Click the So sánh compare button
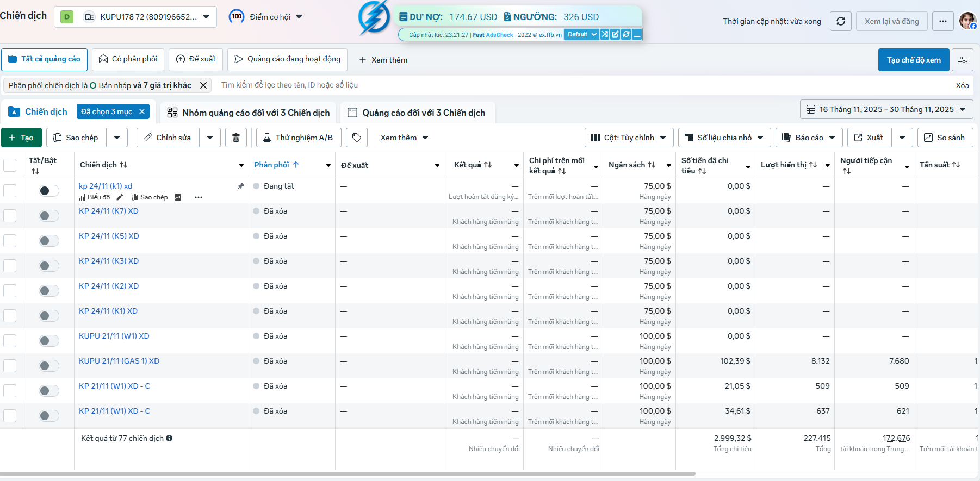The height and width of the screenshot is (481, 980). 945,138
